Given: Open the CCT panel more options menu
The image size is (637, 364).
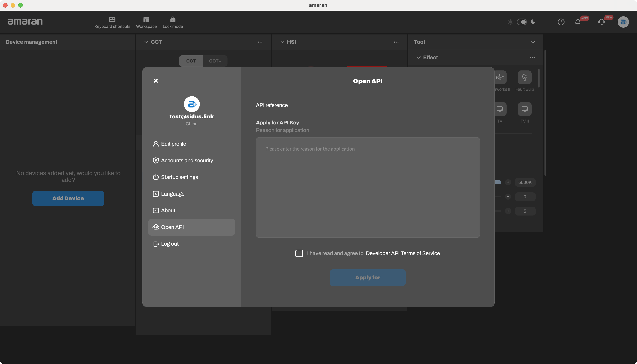Looking at the screenshot, I should pyautogui.click(x=260, y=42).
